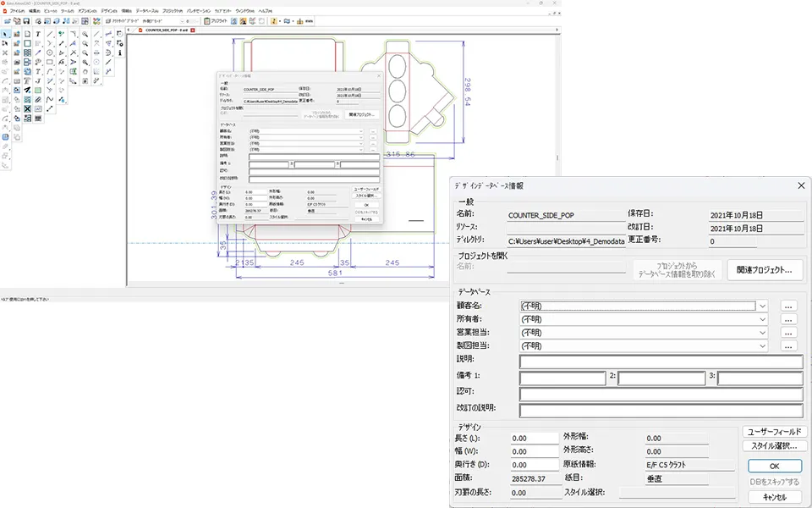The width and height of the screenshot is (812, 508).
Task: Click 説明 text field in enlarged dialog
Action: click(661, 362)
